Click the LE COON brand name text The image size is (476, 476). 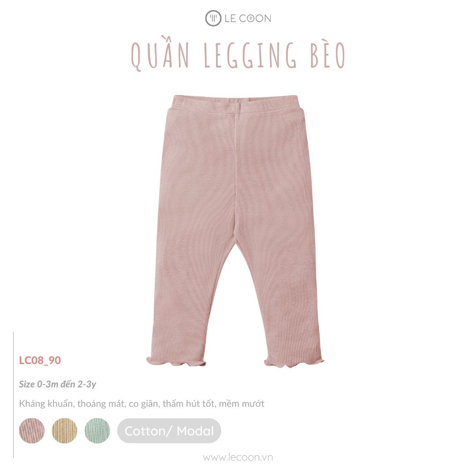[248, 19]
